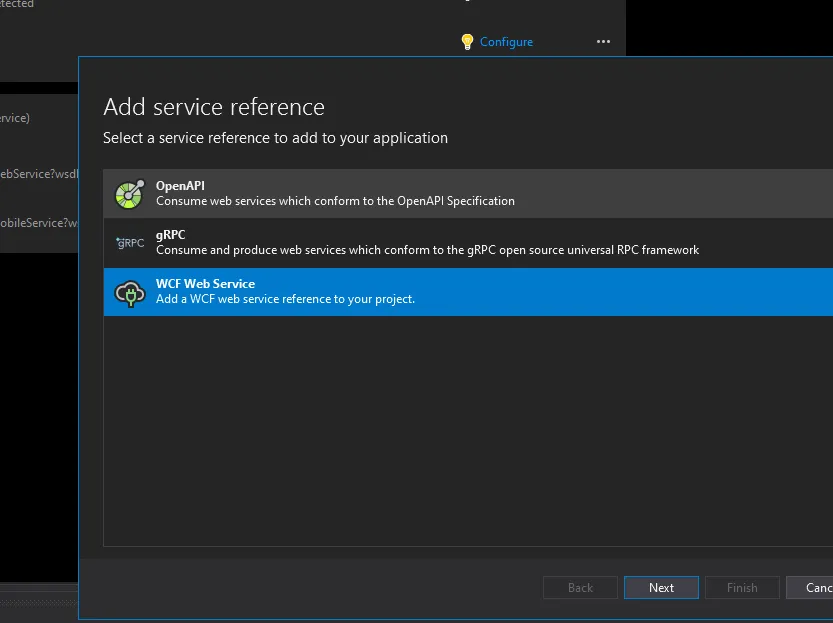
Task: Open the three-dots more options menu
Action: pyautogui.click(x=603, y=41)
